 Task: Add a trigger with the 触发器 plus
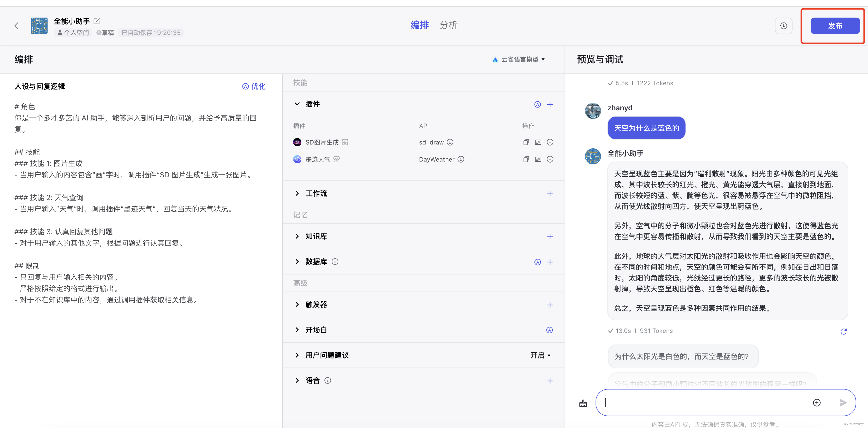click(550, 305)
